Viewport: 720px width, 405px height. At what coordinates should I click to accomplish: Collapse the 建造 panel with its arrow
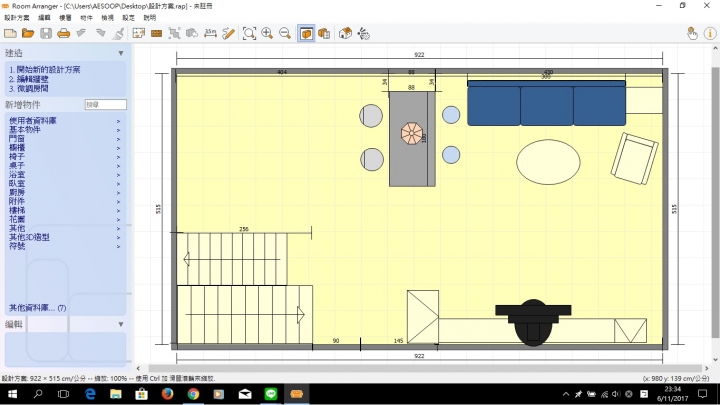121,53
